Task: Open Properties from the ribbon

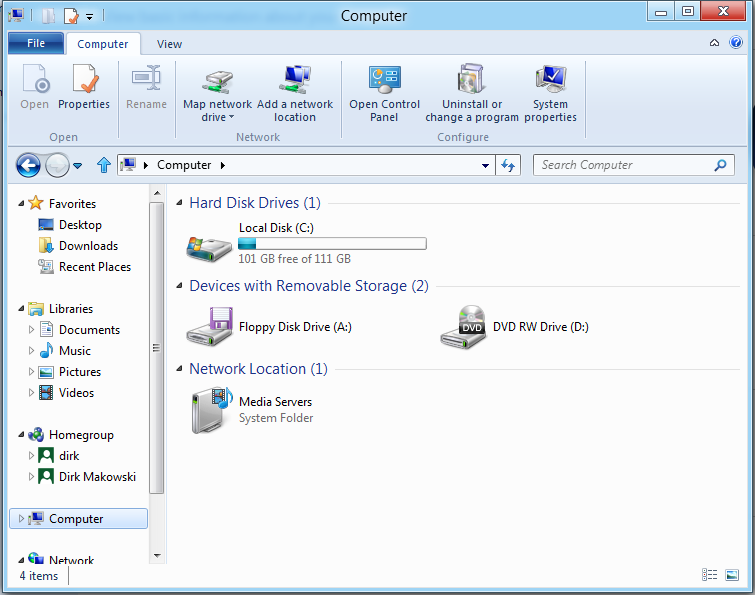Action: click(x=84, y=87)
